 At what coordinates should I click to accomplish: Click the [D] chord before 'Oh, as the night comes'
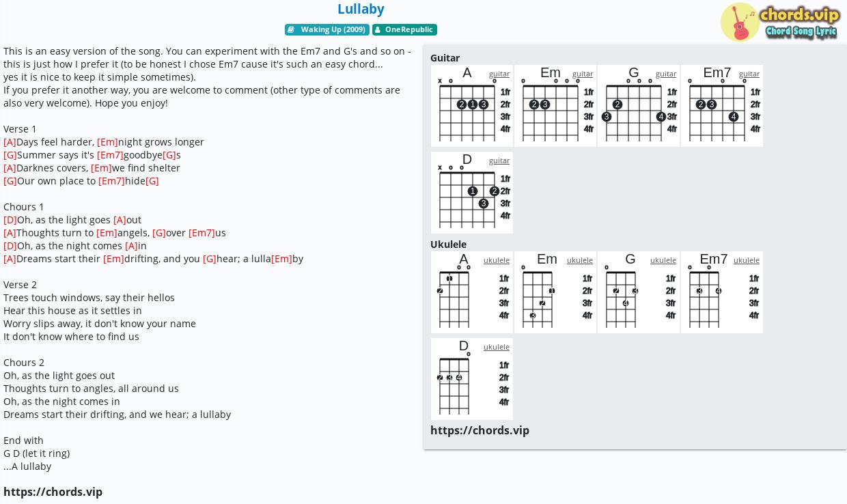(10, 246)
